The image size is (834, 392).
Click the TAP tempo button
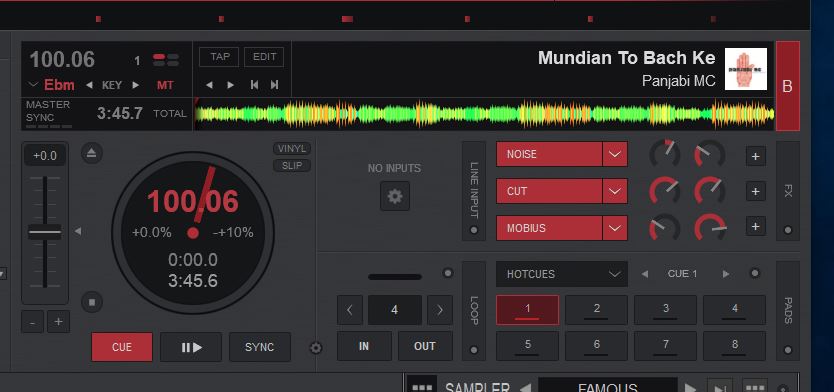click(219, 57)
